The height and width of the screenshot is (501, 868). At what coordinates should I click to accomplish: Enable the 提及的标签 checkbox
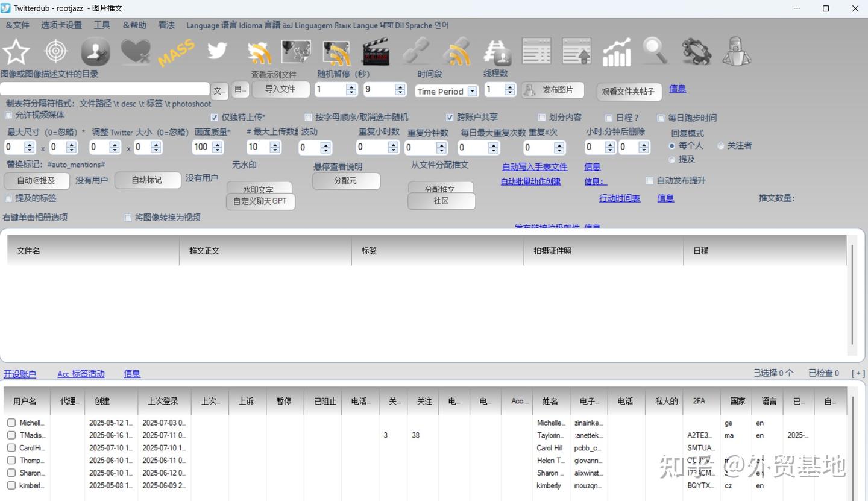pos(8,198)
